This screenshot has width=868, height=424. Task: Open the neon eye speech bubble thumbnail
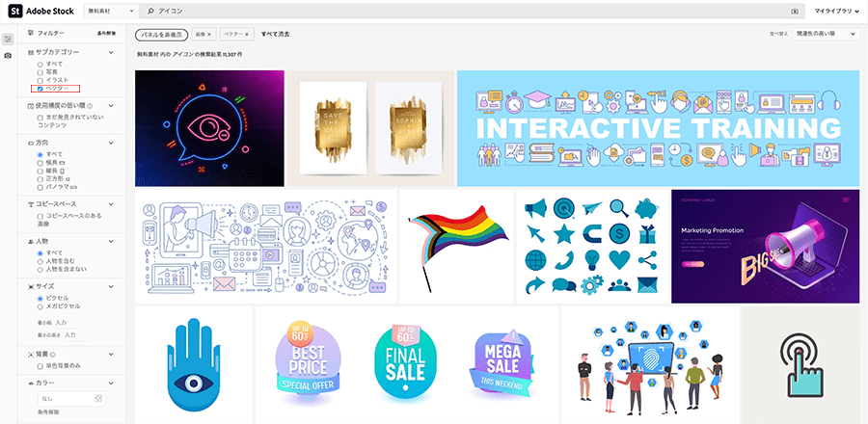pos(209,128)
